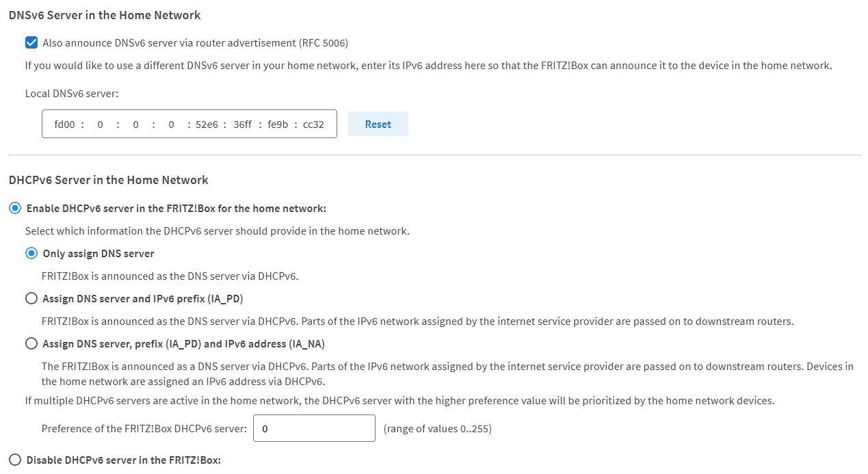Select Assign DNS server and IPv6 prefix (IA_PD)
The image size is (868, 474).
[x=31, y=299]
